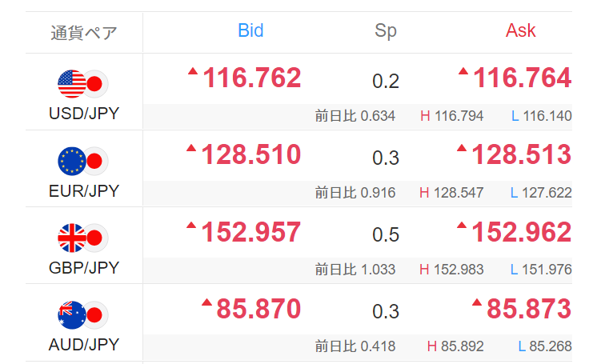Select the Bid column header
This screenshot has width=609, height=364.
coord(250,31)
